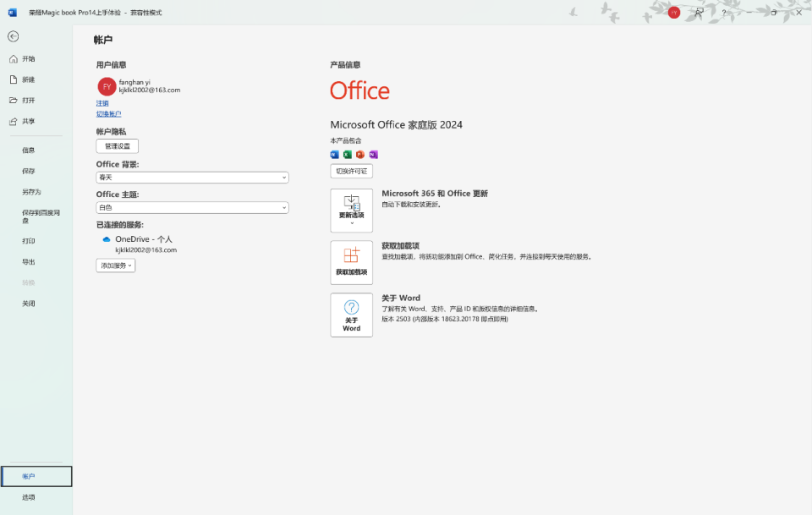Click the 切换许可证 button

(x=352, y=171)
